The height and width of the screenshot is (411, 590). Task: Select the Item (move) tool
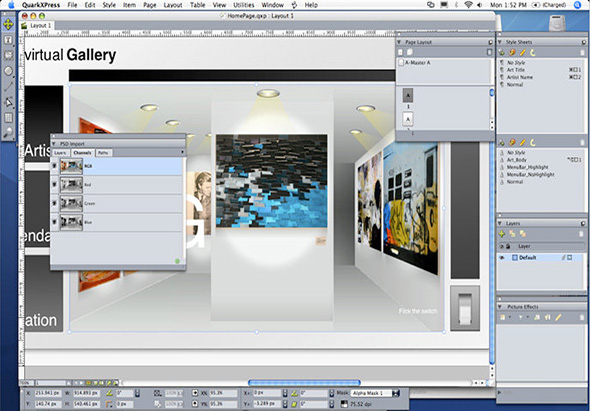pyautogui.click(x=8, y=24)
